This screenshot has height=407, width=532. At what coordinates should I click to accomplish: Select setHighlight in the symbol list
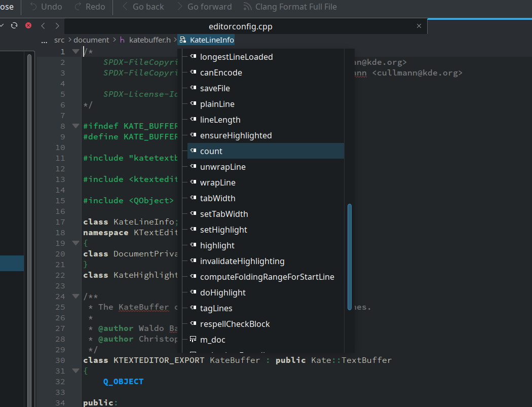(265, 230)
